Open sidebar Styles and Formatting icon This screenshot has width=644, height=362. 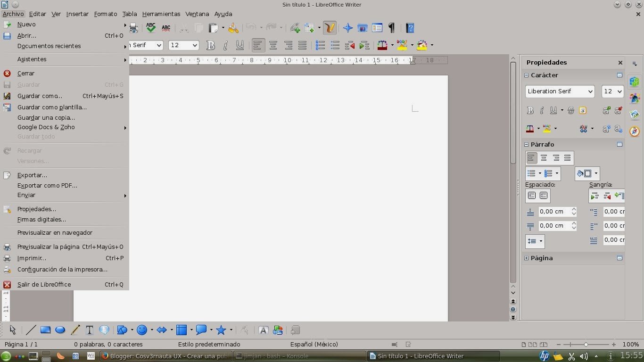pos(635,99)
